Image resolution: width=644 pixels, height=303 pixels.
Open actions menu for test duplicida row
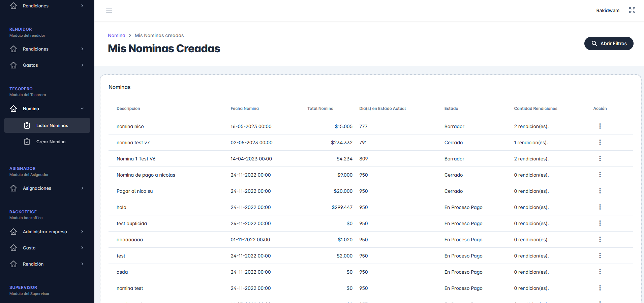click(x=600, y=223)
